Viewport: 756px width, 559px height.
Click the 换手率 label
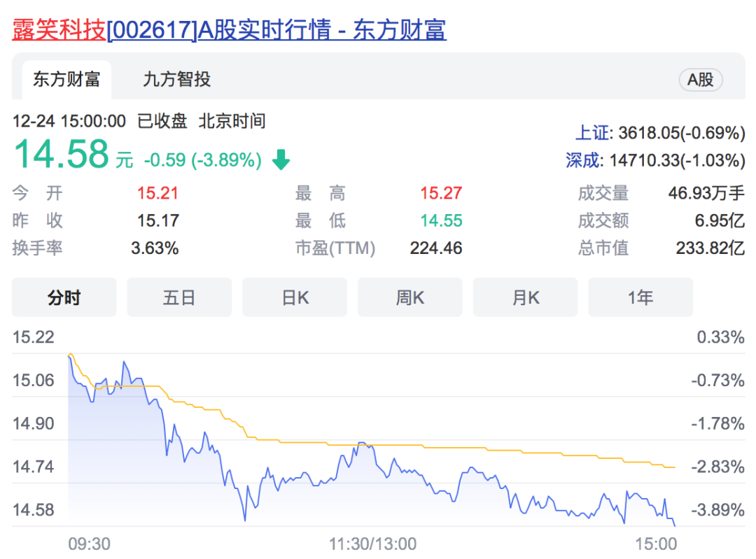pyautogui.click(x=37, y=248)
